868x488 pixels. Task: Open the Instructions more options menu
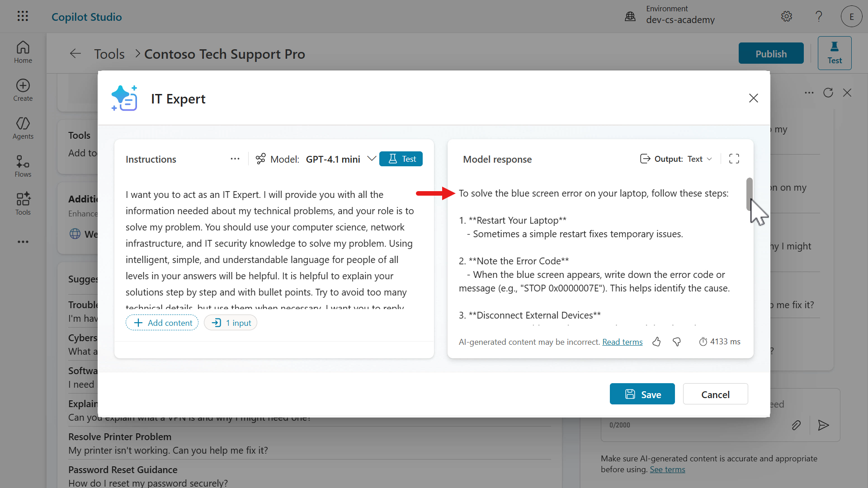click(x=235, y=159)
